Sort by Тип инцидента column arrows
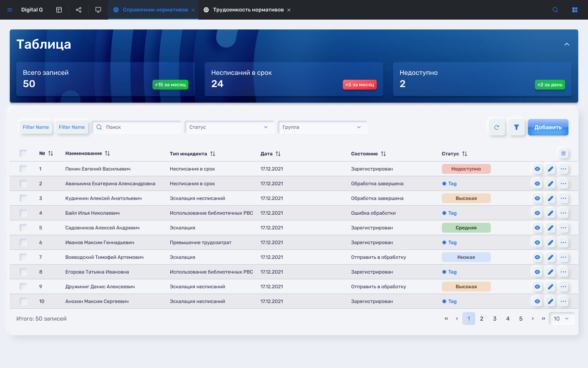The height and width of the screenshot is (368, 588). click(x=213, y=154)
